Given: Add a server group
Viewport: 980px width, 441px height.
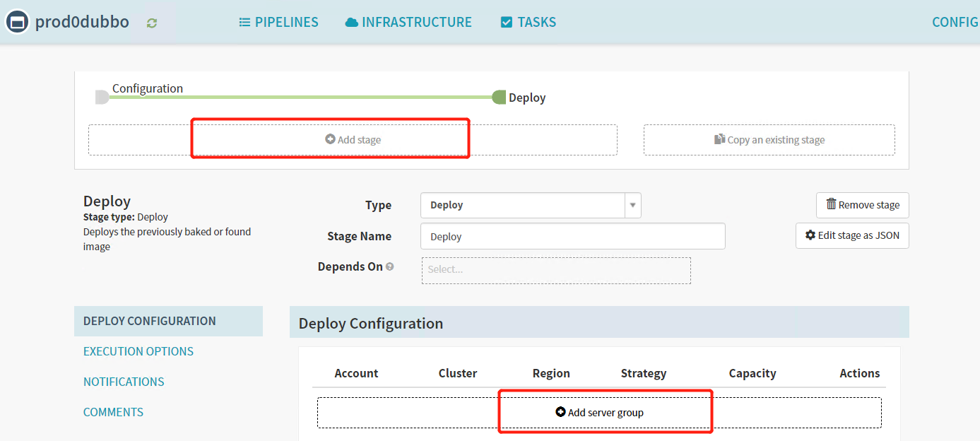Looking at the screenshot, I should click(599, 413).
